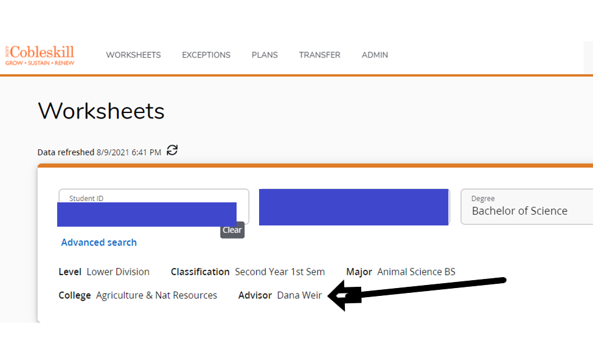Image resolution: width=593 pixels, height=364 pixels.
Task: Click the Agriculture & Nat Resources college value
Action: [x=156, y=295]
